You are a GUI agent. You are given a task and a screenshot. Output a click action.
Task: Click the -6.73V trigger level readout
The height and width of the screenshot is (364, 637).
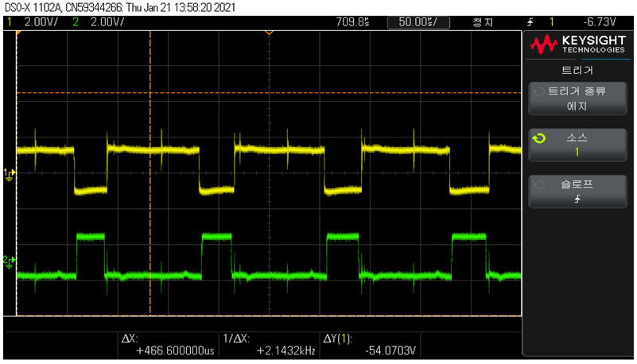pos(600,22)
